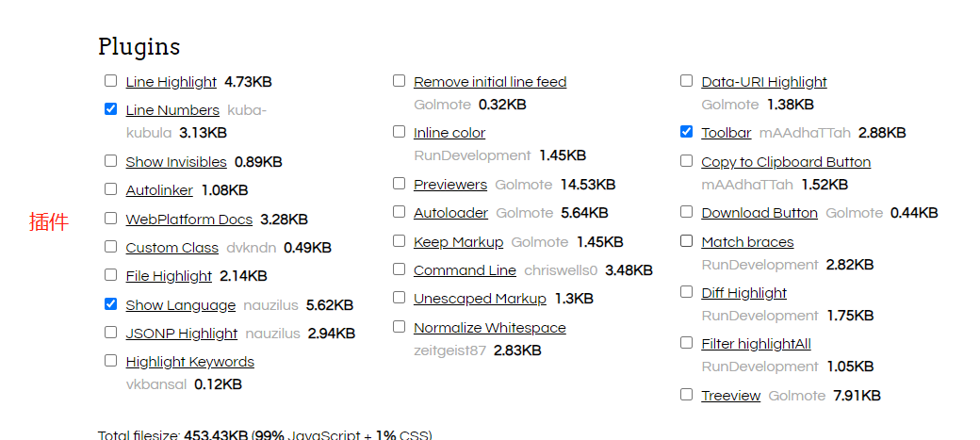
Task: Follow the Previewers plugin link
Action: pyautogui.click(x=450, y=185)
